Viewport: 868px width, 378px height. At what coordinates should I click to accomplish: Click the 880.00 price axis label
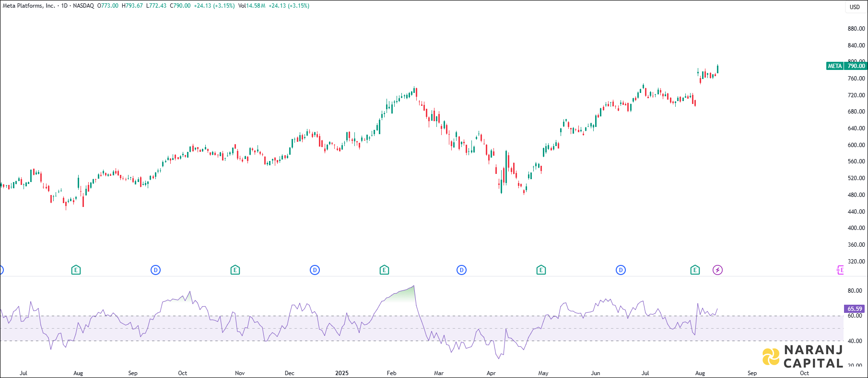point(856,29)
